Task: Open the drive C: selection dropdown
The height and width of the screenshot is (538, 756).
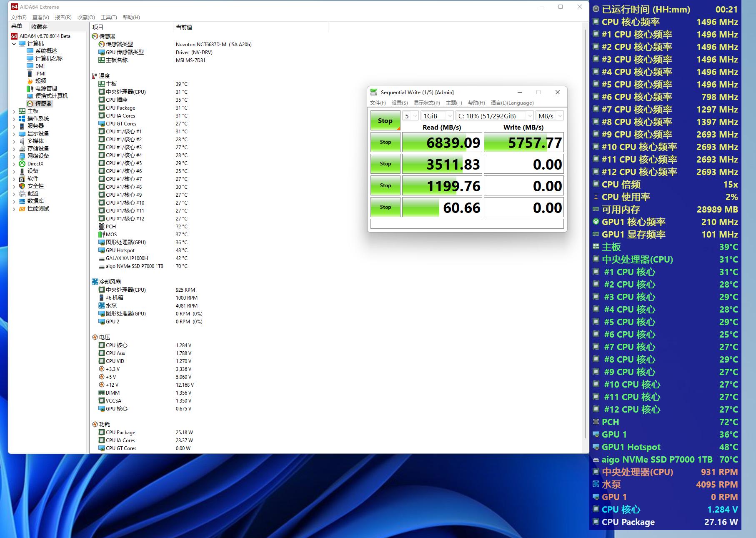Action: pyautogui.click(x=494, y=116)
